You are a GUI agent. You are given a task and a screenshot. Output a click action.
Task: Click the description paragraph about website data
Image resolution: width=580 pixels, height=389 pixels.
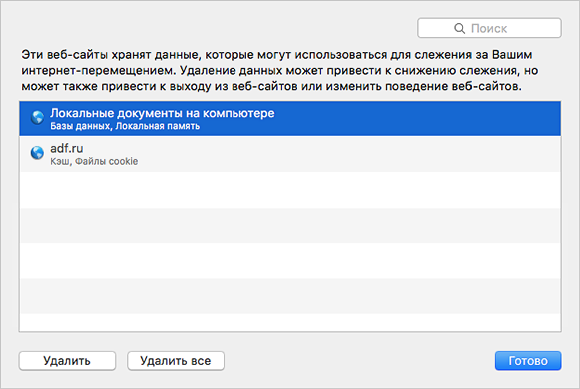click(280, 70)
